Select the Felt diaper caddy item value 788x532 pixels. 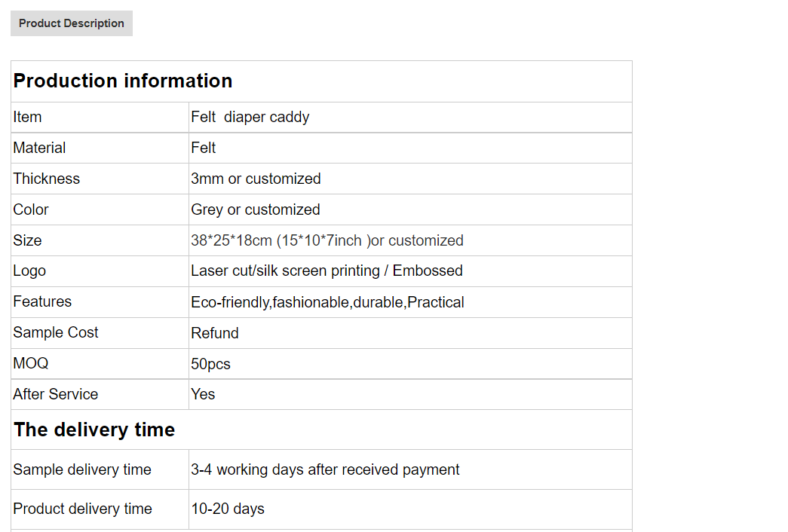250,117
